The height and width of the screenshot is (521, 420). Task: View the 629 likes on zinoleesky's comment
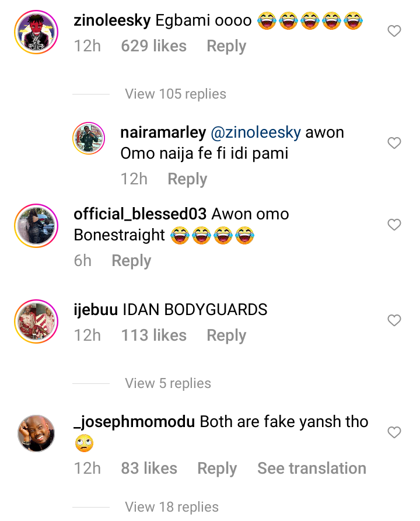(x=153, y=46)
